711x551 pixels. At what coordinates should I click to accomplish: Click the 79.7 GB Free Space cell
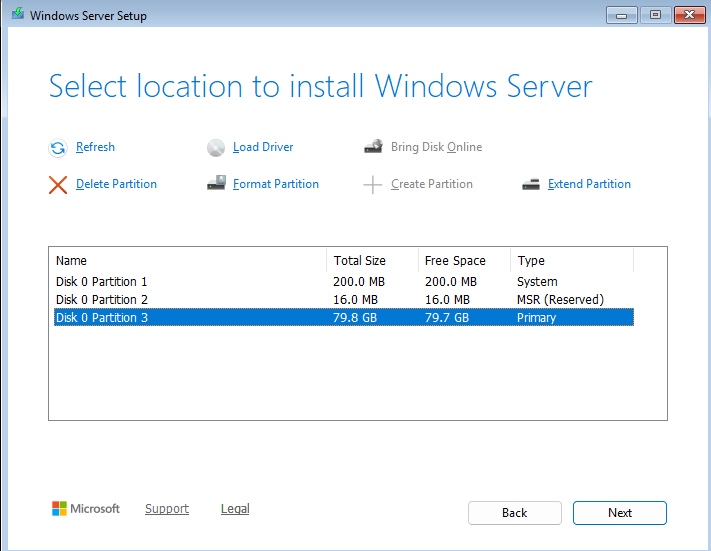pyautogui.click(x=447, y=317)
